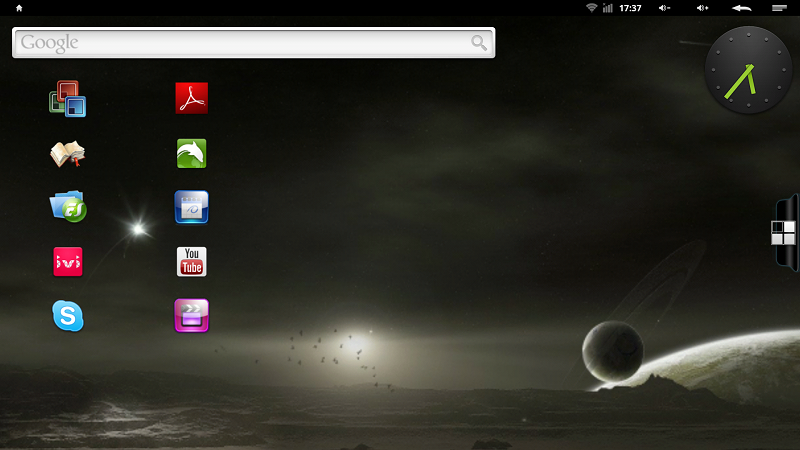
Task: Open the multi-window app icon
Action: [67, 98]
